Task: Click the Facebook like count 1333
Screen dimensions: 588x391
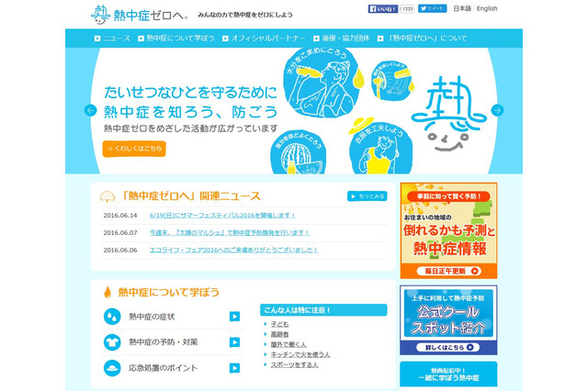Action: 408,9
